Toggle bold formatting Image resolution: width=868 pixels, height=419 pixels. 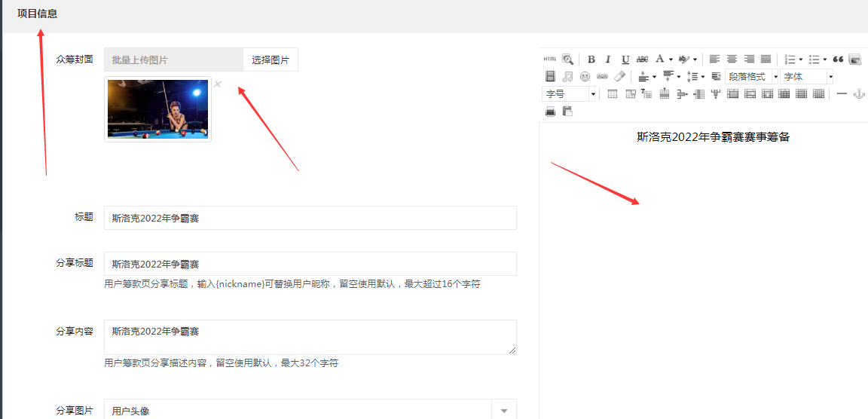[x=591, y=60]
